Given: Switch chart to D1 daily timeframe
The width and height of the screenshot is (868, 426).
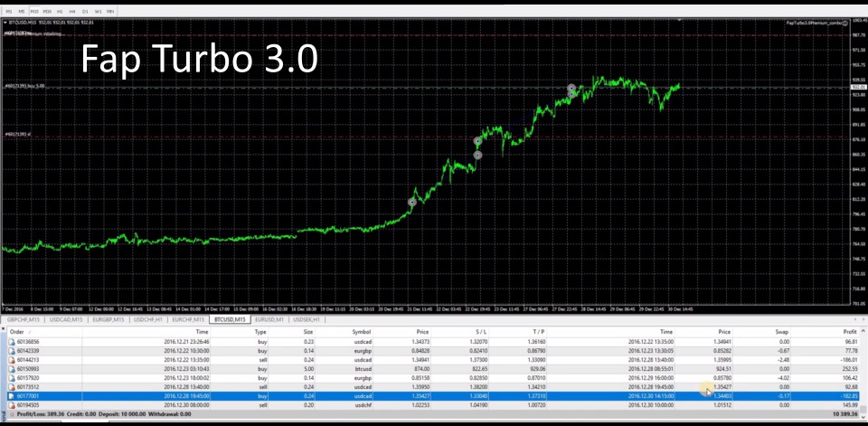Looking at the screenshot, I should click(85, 11).
